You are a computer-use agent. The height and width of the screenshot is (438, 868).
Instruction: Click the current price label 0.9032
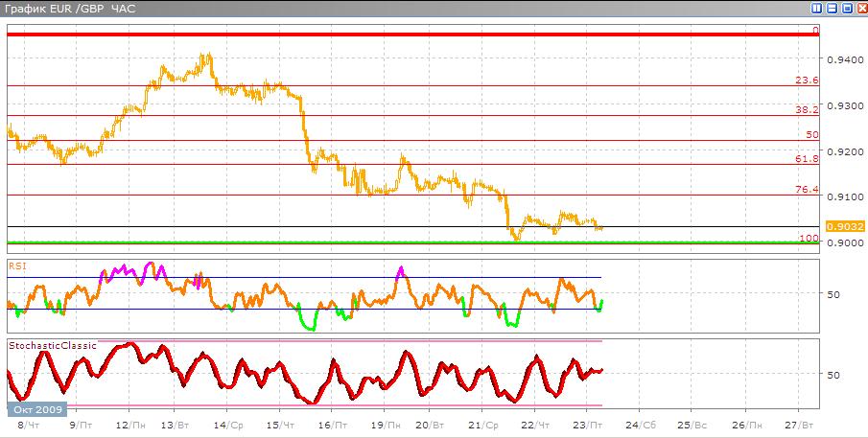848,227
